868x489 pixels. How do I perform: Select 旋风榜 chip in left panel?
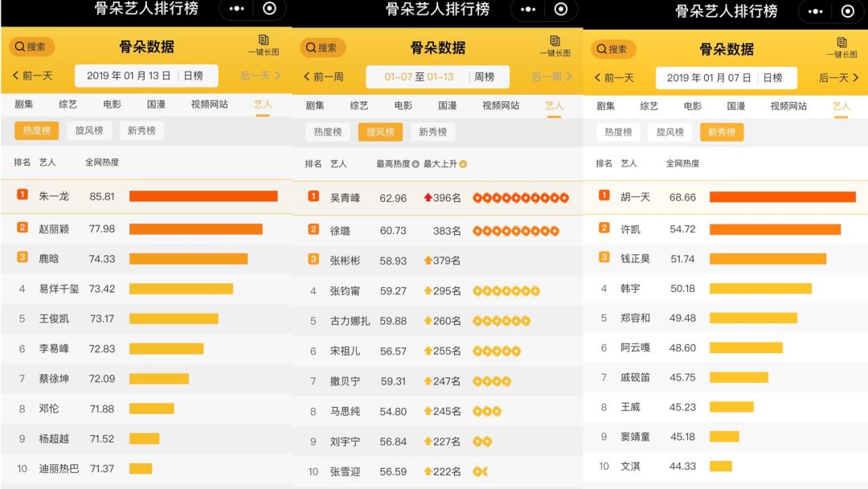(x=89, y=131)
